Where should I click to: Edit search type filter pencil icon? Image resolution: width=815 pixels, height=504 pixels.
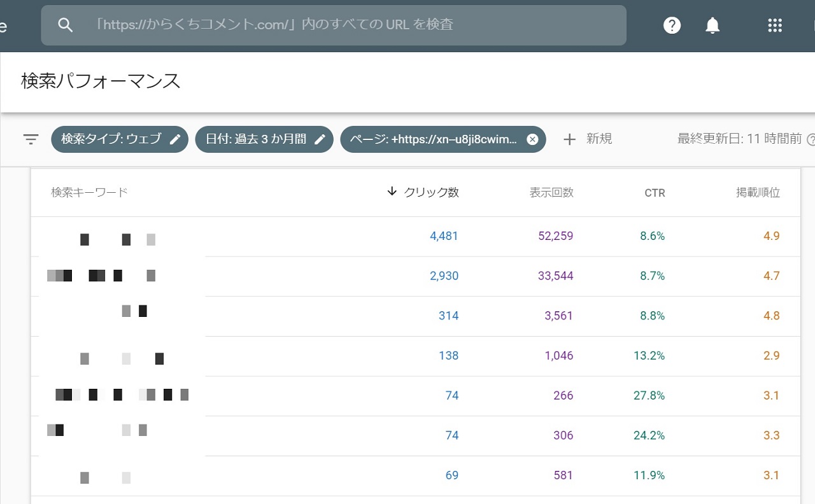pos(175,139)
